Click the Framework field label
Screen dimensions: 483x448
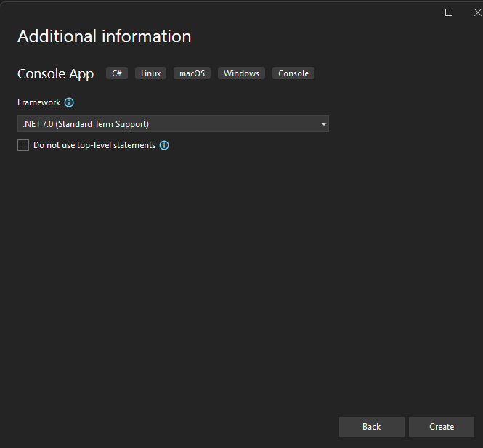click(38, 103)
